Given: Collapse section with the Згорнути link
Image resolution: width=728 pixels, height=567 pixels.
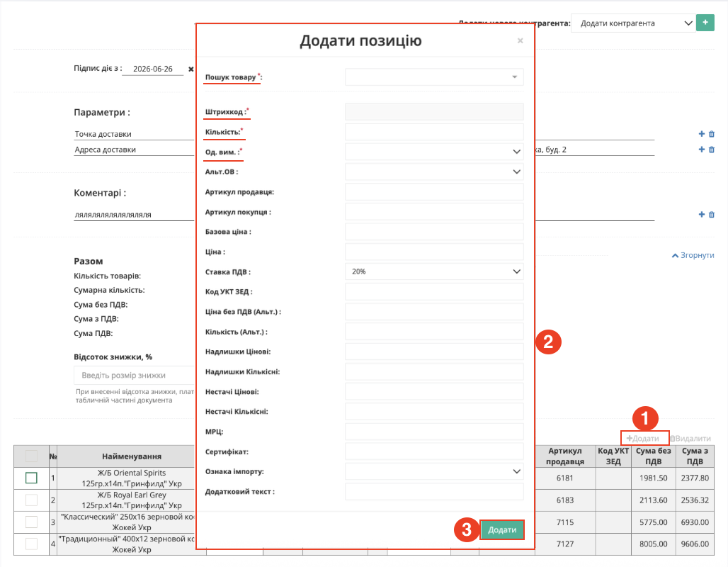Looking at the screenshot, I should pos(693,255).
